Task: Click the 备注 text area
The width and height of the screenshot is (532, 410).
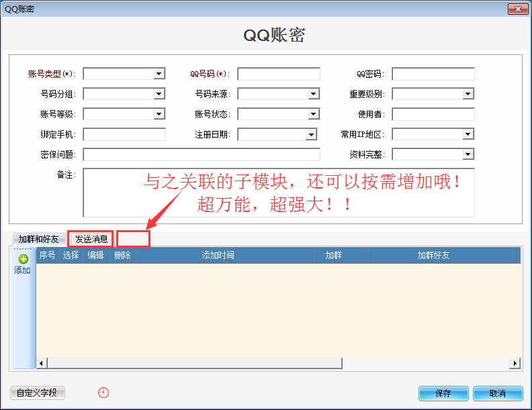Action: point(279,193)
